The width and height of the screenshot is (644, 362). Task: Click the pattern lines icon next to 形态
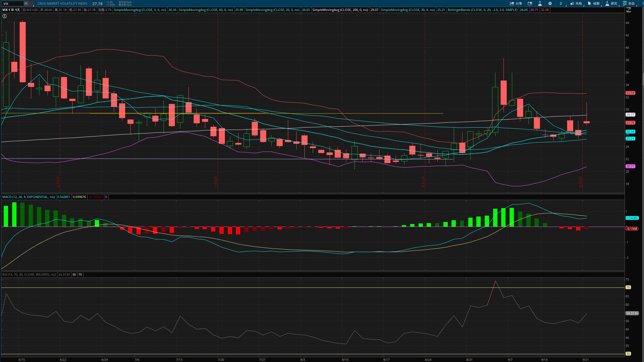[625, 3]
